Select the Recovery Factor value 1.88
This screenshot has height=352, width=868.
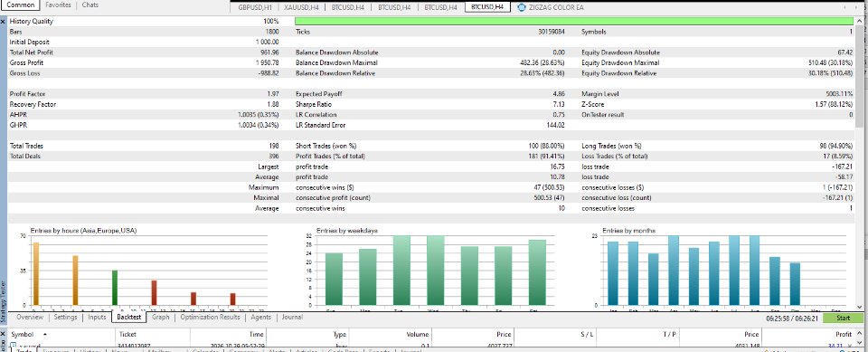click(272, 104)
